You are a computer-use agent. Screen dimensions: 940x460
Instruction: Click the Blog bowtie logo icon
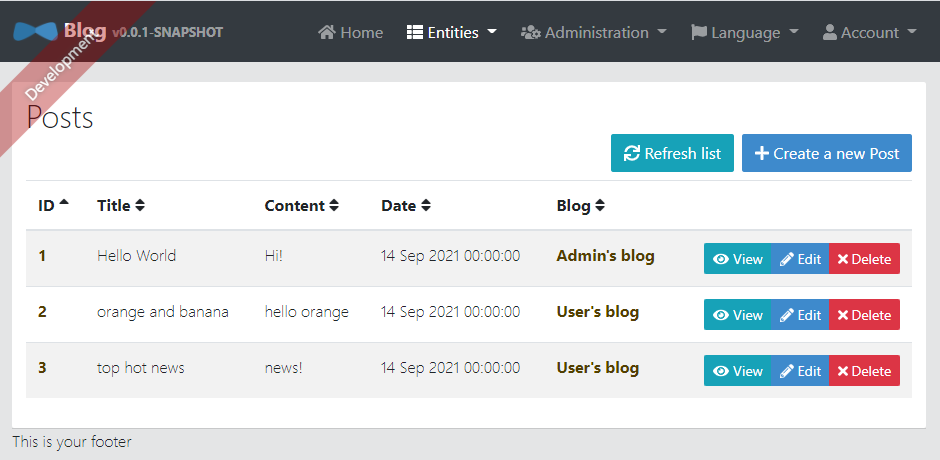[x=35, y=32]
